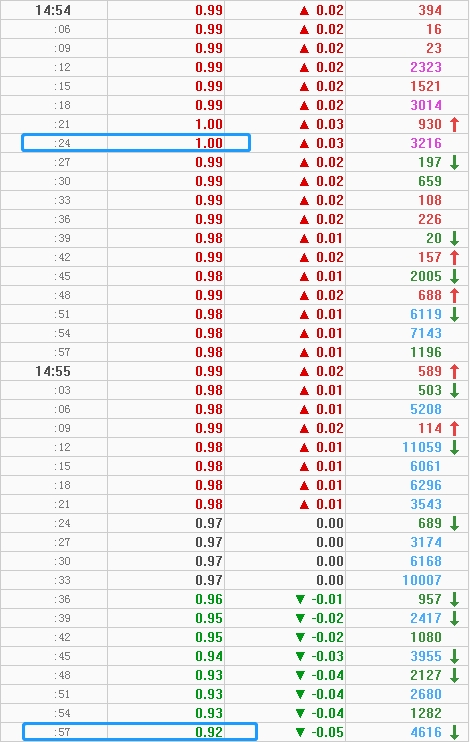Select the highlighted :24 row with price 1.00
This screenshot has width=470, height=742.
(x=136, y=143)
